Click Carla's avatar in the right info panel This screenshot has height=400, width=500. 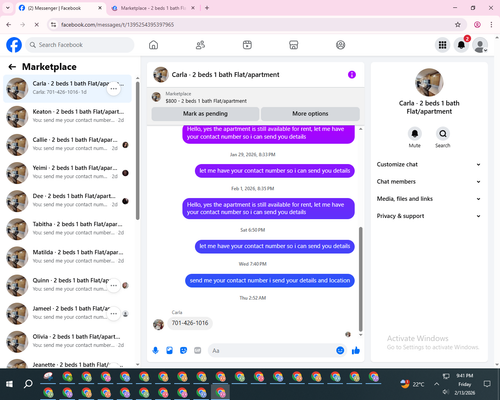coord(429,82)
